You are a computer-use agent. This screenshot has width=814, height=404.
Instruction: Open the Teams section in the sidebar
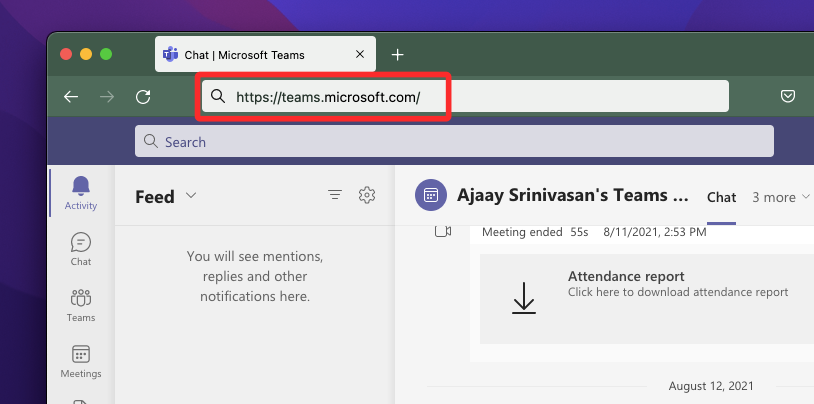[80, 305]
